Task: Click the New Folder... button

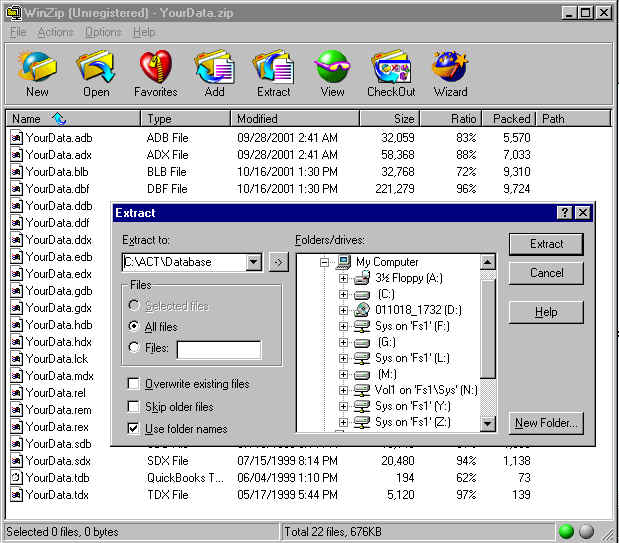Action: point(546,423)
